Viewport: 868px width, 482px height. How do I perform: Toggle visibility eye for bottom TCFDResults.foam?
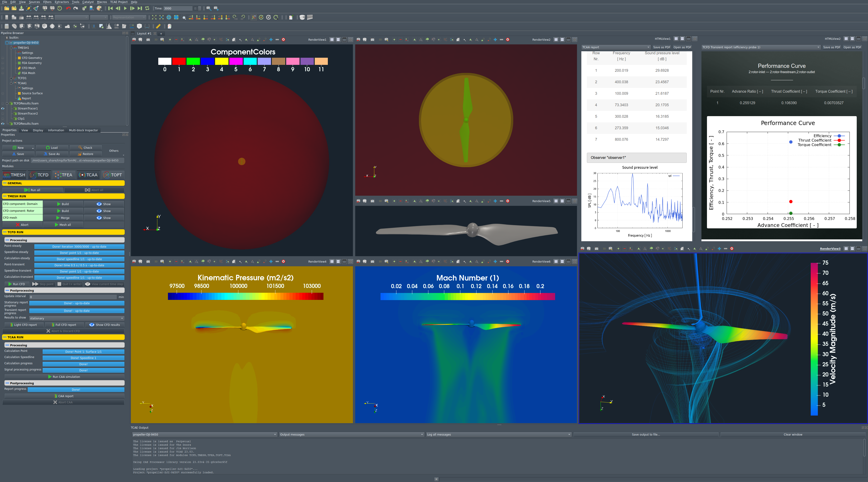[3, 124]
